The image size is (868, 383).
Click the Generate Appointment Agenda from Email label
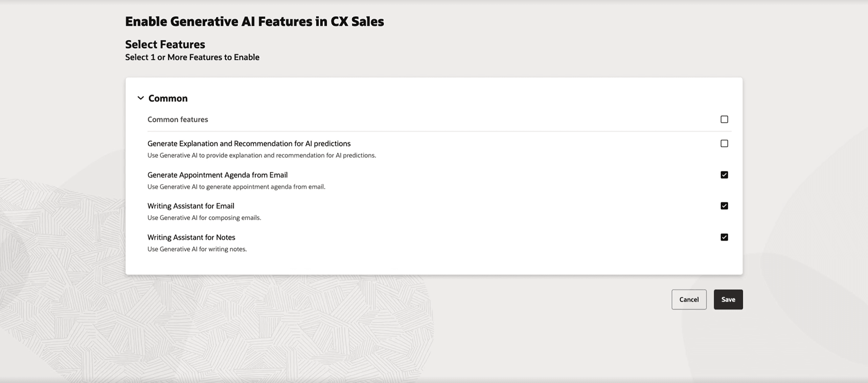217,175
